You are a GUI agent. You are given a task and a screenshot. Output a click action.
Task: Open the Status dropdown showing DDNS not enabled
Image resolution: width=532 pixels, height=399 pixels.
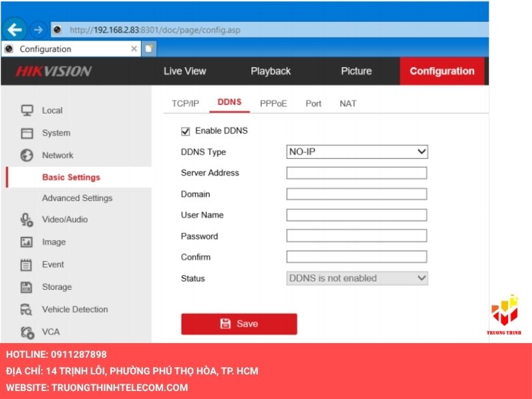(x=357, y=278)
